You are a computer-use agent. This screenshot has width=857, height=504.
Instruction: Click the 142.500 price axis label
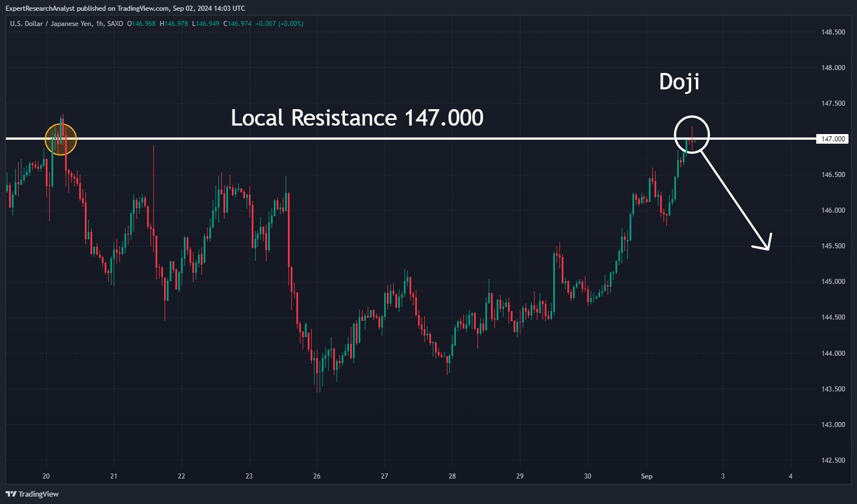click(x=833, y=460)
